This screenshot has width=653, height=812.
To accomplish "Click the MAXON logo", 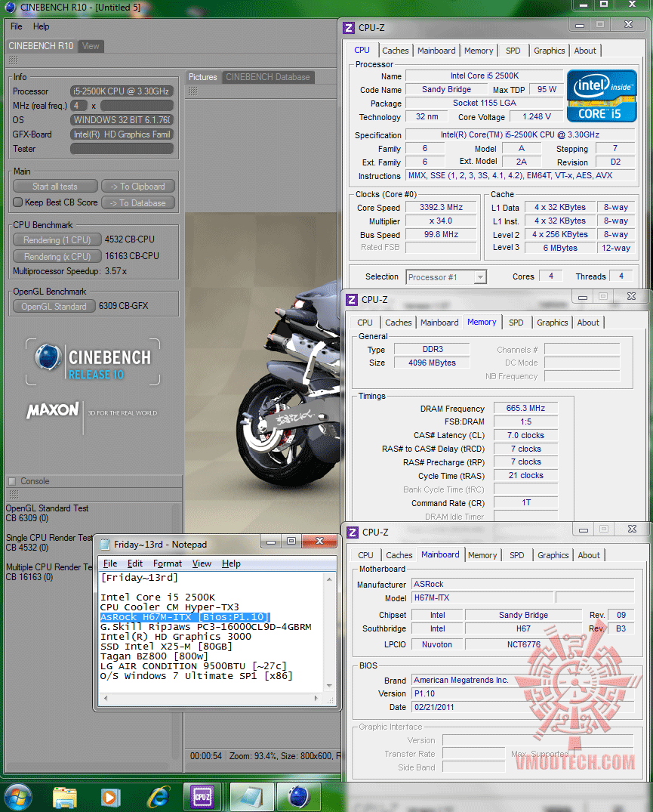I will [x=53, y=410].
